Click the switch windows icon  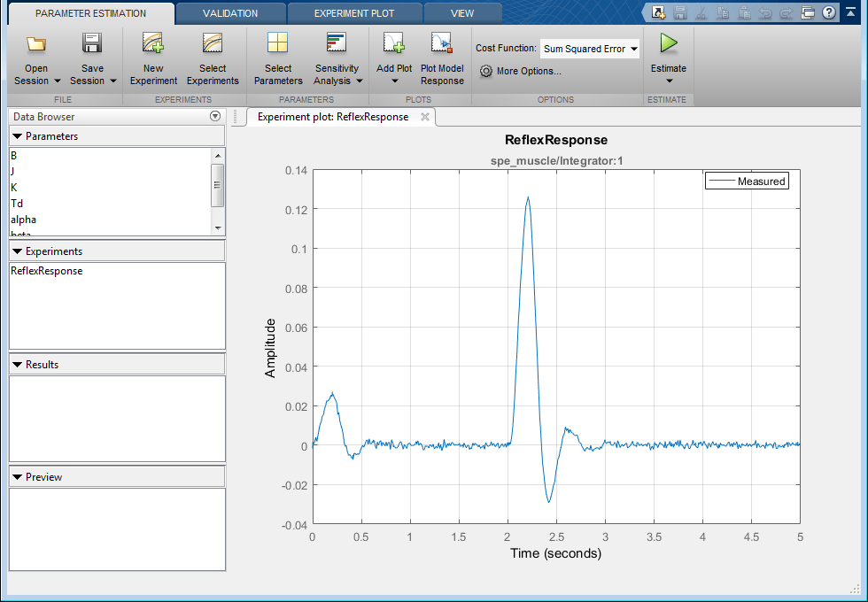808,12
